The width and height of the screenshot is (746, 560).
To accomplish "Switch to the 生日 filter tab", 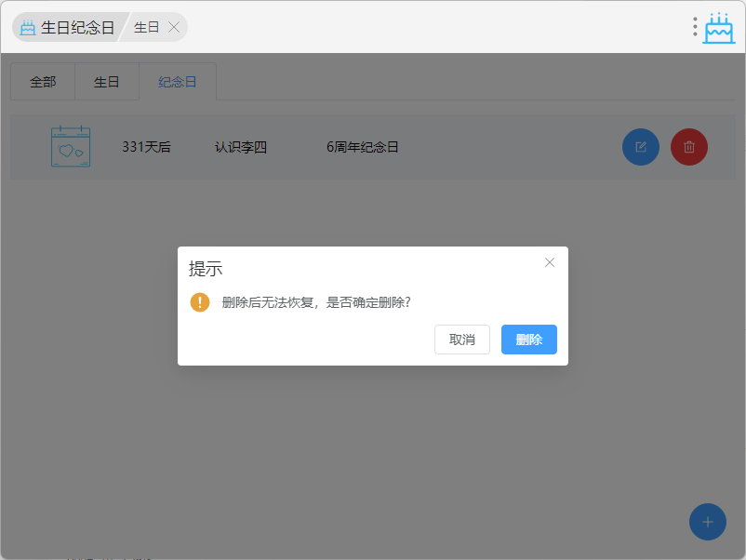I will point(107,82).
